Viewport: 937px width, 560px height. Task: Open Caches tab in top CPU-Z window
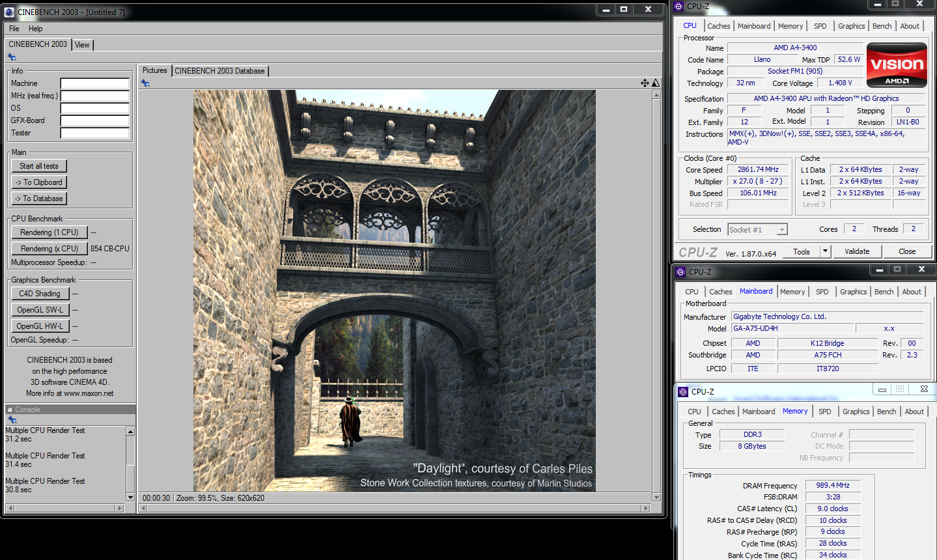click(719, 26)
